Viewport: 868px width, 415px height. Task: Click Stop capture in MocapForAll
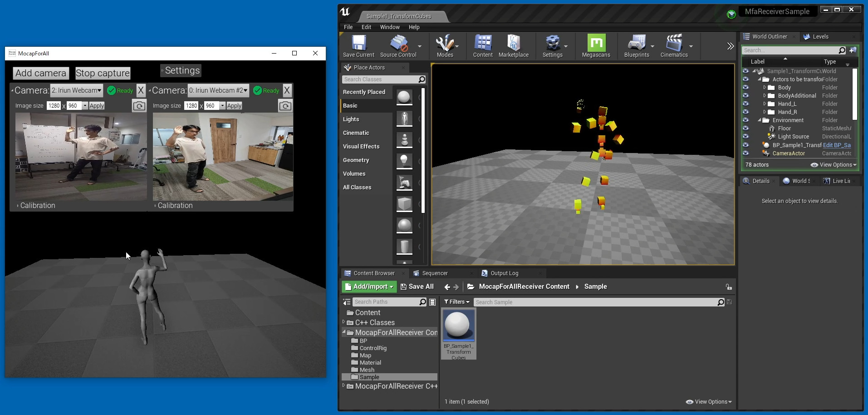(x=103, y=73)
